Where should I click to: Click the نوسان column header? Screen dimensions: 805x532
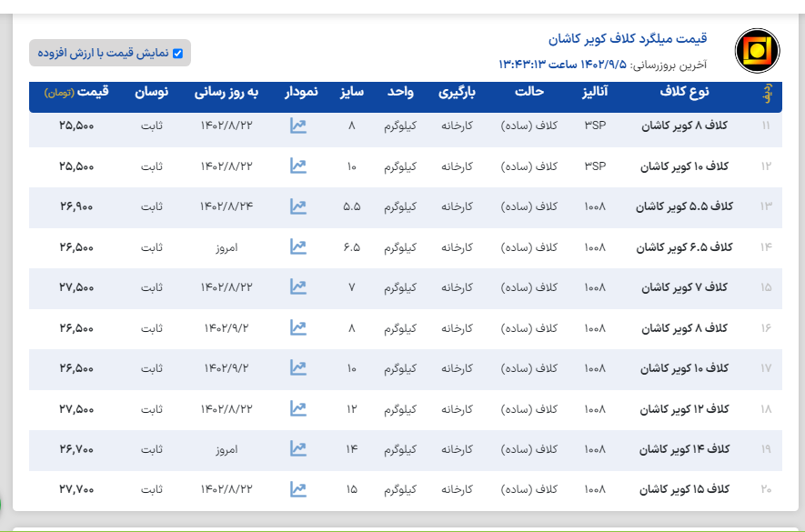click(151, 93)
